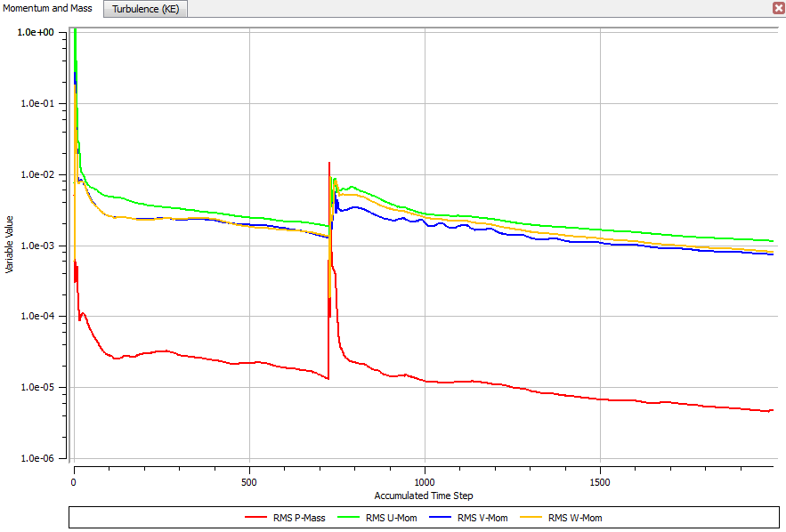Click the green RMS U-Mom legend line

click(x=350, y=517)
